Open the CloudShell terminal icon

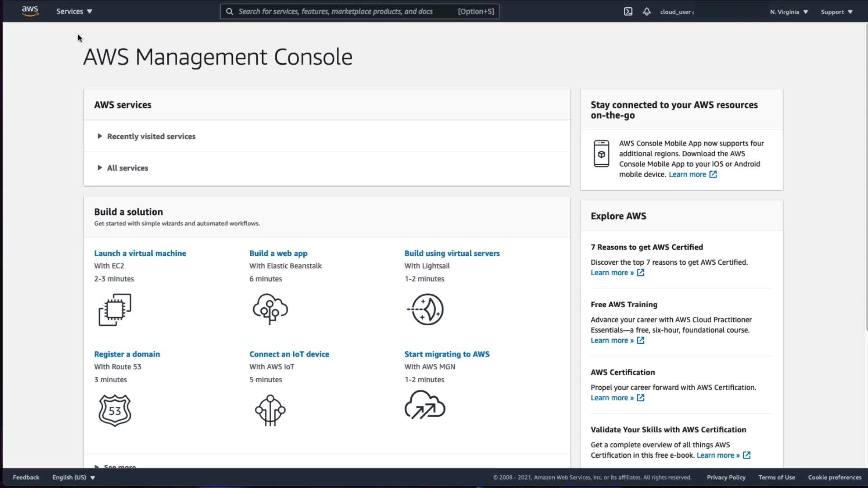(628, 12)
